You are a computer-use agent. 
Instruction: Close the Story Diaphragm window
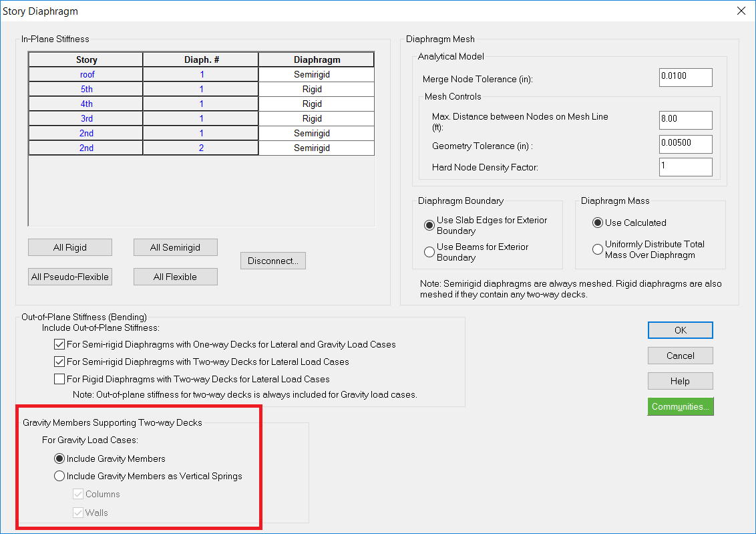pyautogui.click(x=741, y=11)
